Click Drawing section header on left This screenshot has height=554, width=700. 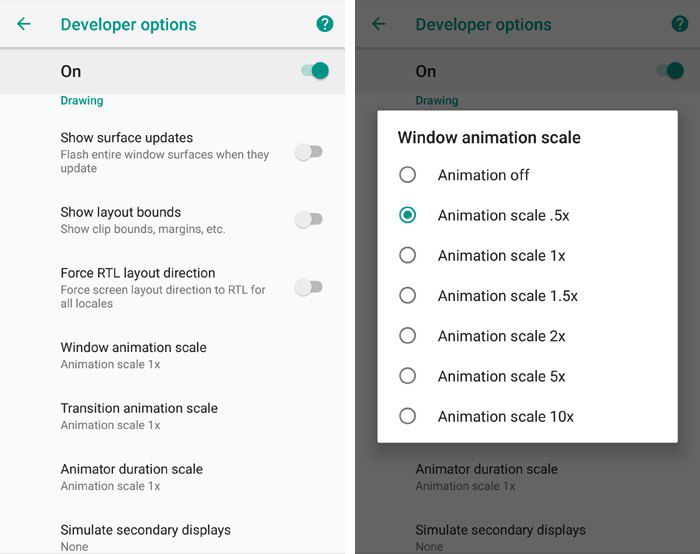[82, 100]
